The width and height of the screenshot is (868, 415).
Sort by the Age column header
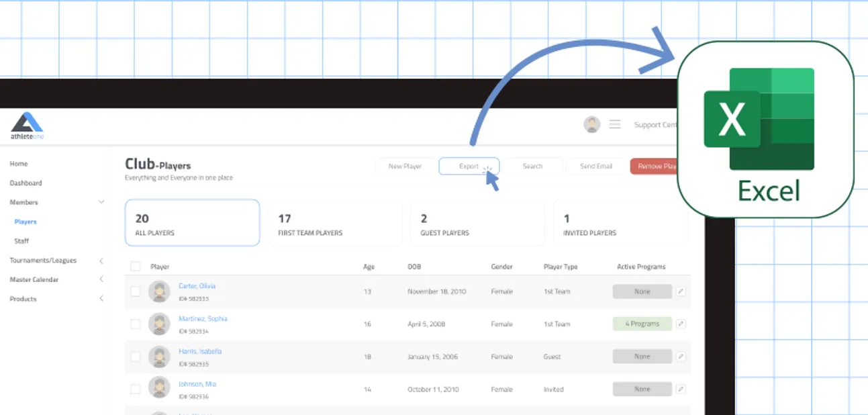coord(369,267)
